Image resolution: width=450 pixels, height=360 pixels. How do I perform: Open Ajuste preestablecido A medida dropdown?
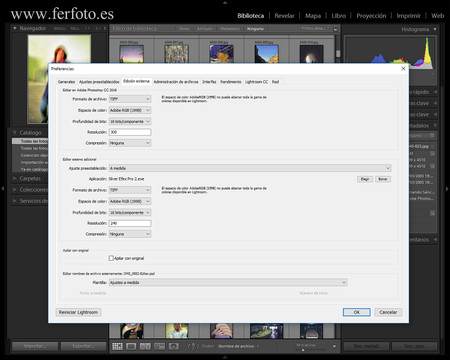(250, 168)
